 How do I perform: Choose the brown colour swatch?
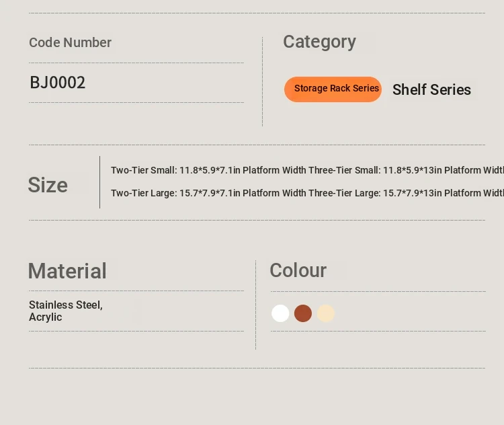click(x=303, y=313)
